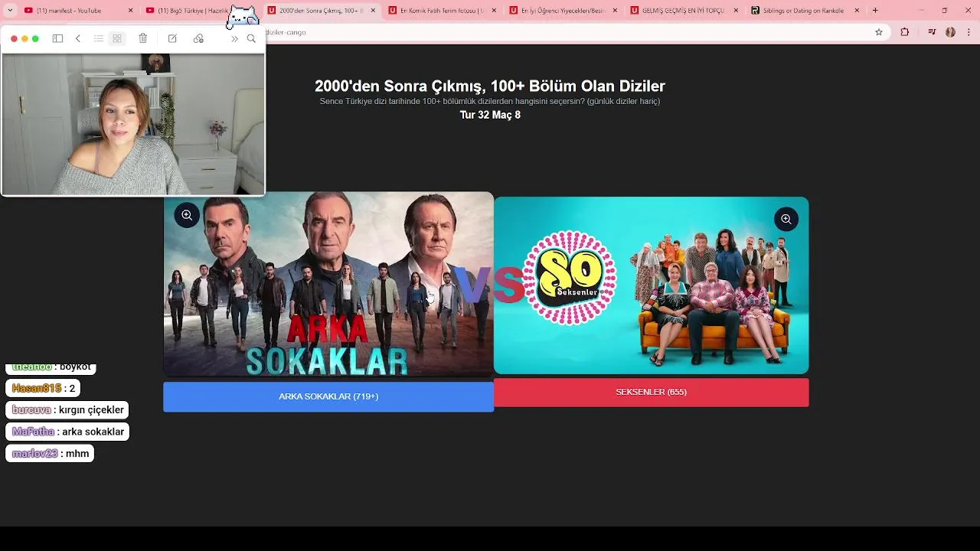
Task: Switch to Siblings or Dating on Rankdle tab
Action: point(805,11)
